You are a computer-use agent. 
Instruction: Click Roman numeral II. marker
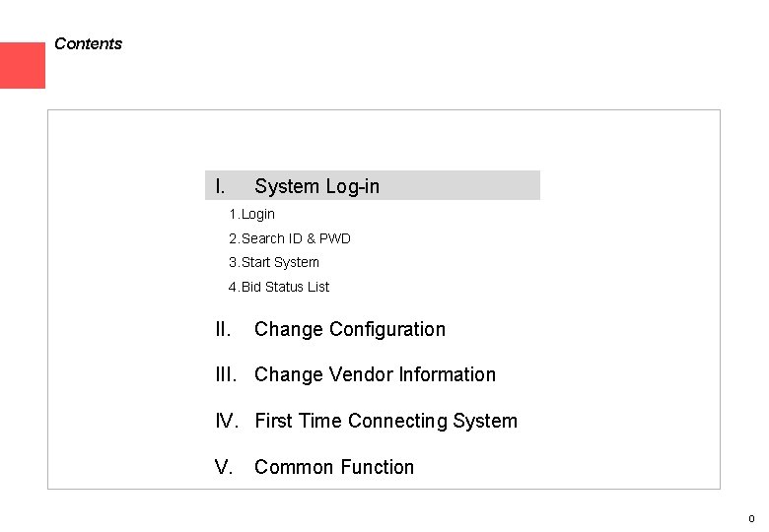[224, 329]
